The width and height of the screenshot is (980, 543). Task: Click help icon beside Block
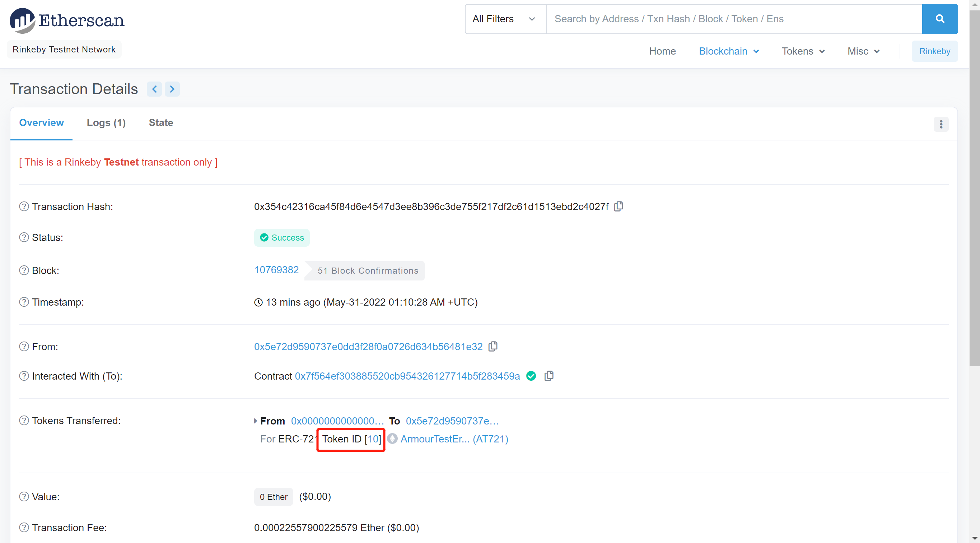point(24,270)
